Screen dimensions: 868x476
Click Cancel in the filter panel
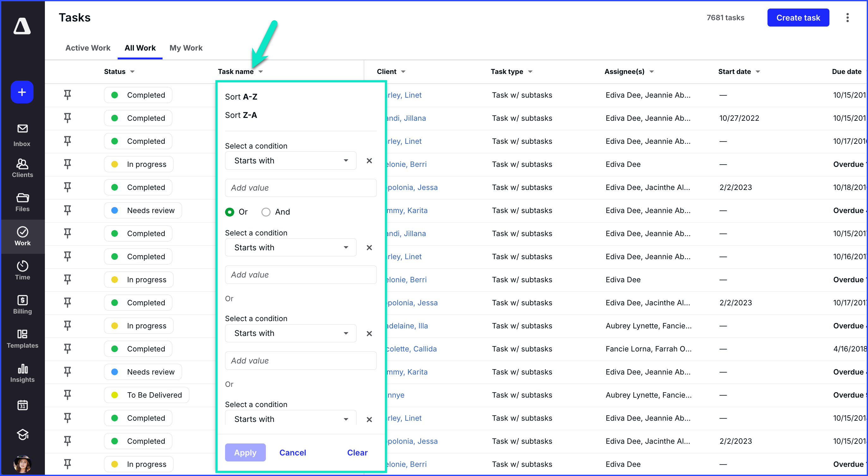pos(292,452)
